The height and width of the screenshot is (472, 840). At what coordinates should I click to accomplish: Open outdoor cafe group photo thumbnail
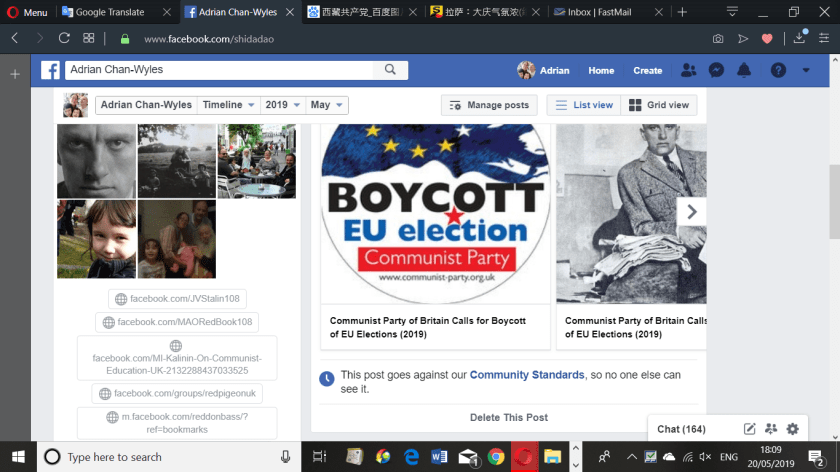tap(257, 161)
